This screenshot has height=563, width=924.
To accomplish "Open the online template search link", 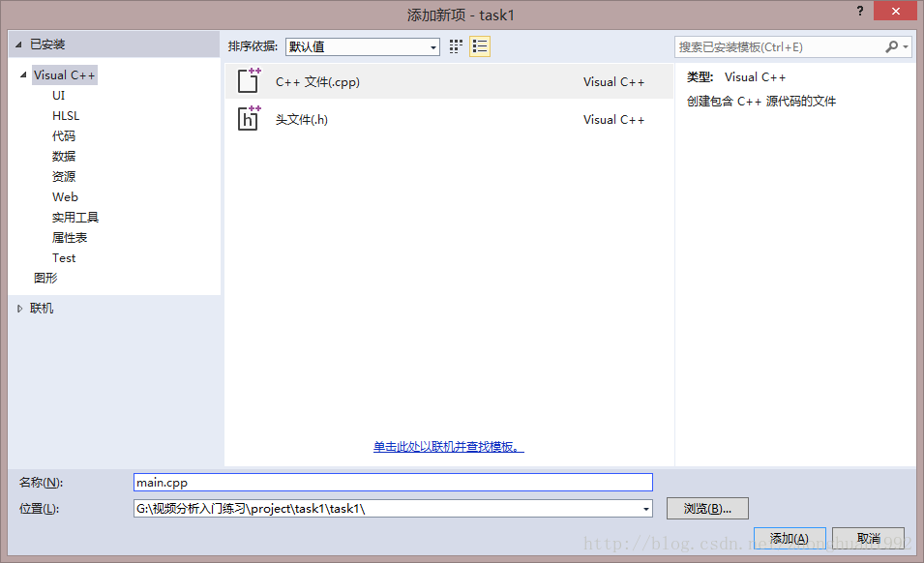I will coord(449,447).
